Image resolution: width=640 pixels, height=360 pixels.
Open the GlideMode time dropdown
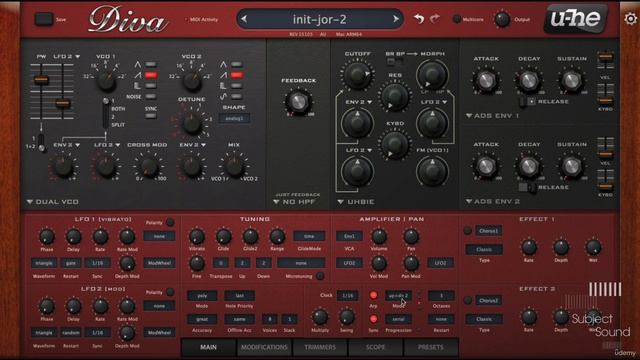(x=309, y=236)
